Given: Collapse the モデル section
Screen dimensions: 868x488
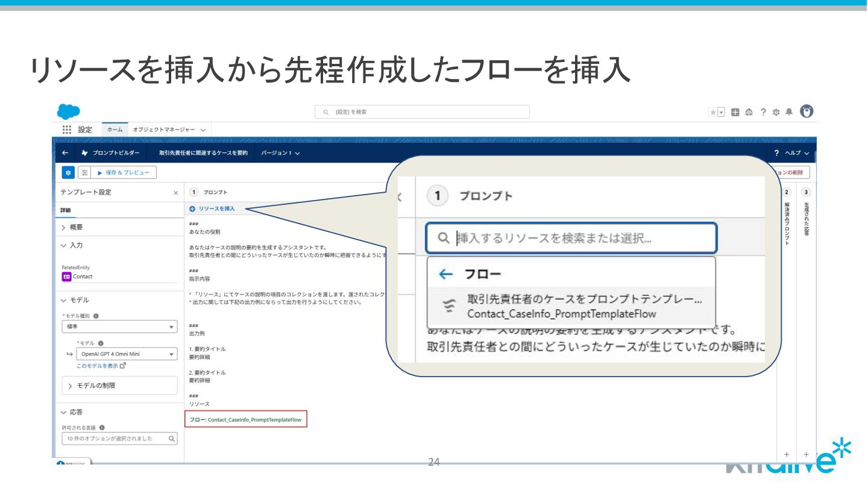Looking at the screenshot, I should [75, 300].
